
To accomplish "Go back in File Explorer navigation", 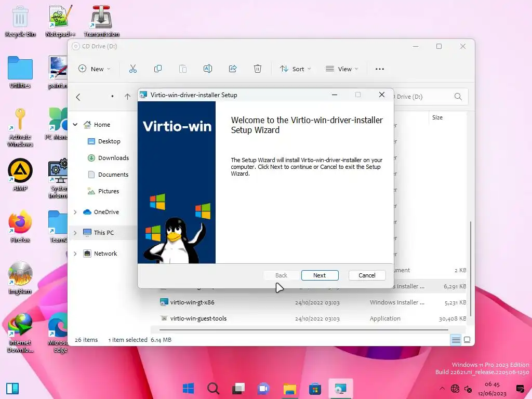I will [78, 97].
